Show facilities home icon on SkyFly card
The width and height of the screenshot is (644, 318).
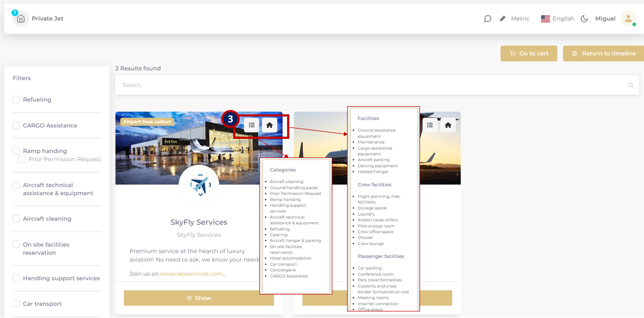pyautogui.click(x=269, y=125)
